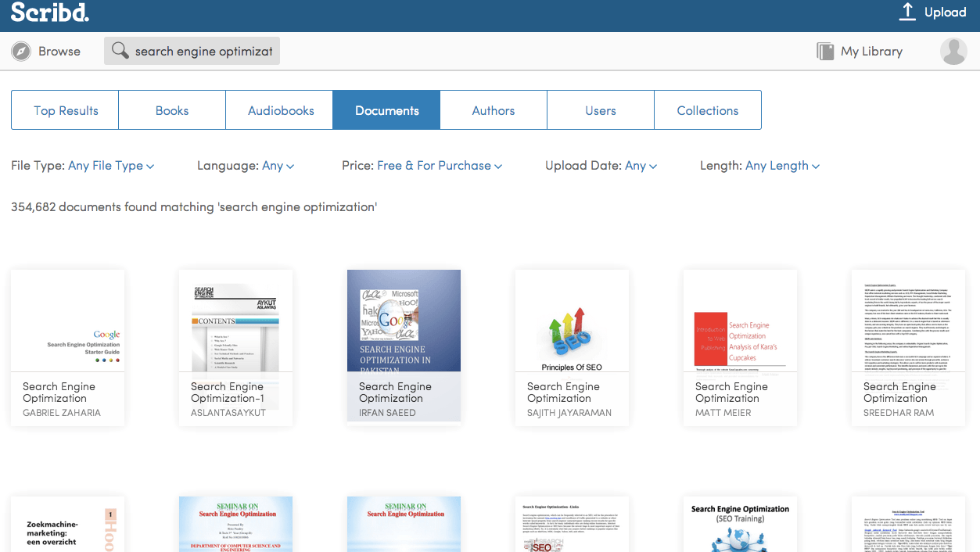Click the search engine optimization search field
This screenshot has width=980, height=552.
(203, 52)
